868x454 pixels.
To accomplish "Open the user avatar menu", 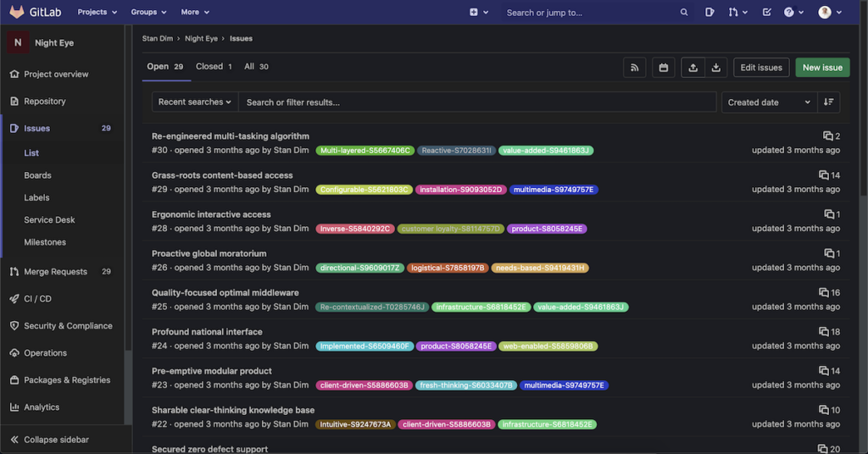I will (830, 12).
